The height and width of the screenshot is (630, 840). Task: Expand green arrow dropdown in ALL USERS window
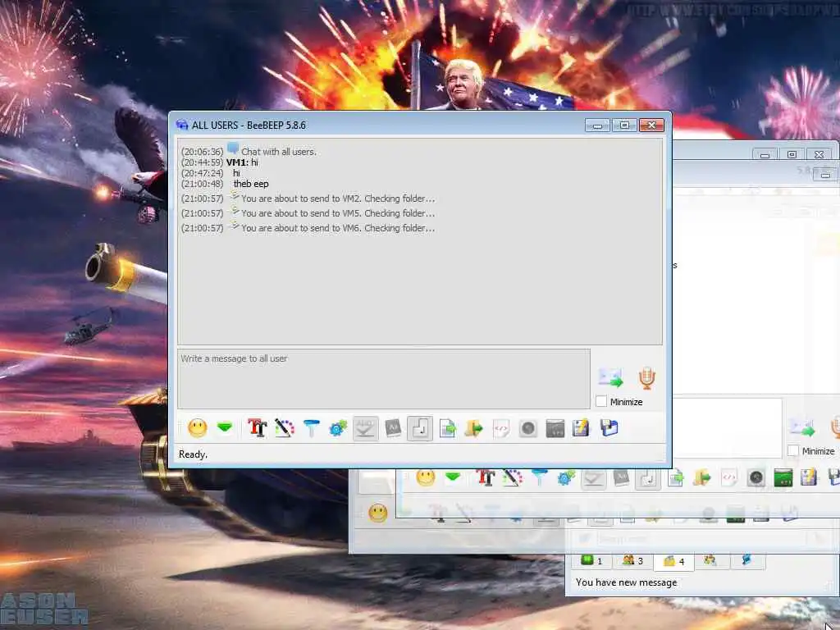coord(225,428)
